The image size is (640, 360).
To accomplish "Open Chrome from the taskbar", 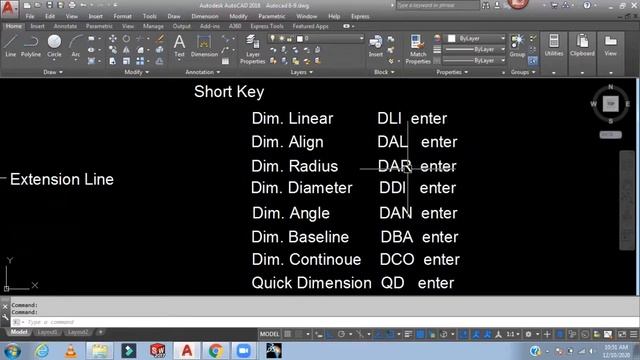I will 216,351.
